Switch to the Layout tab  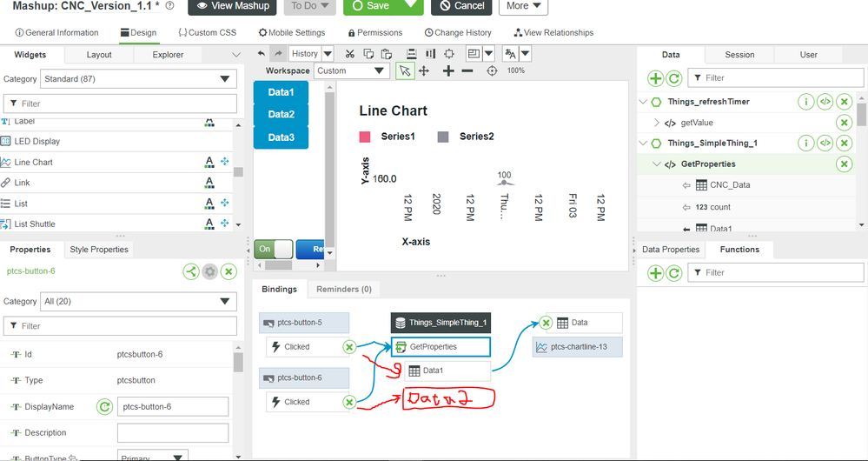(99, 55)
